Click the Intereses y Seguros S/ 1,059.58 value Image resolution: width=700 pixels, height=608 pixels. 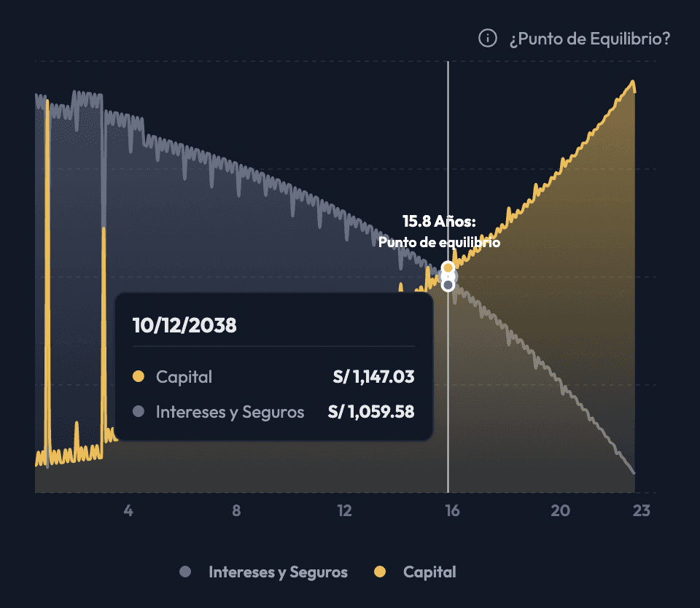pos(371,412)
